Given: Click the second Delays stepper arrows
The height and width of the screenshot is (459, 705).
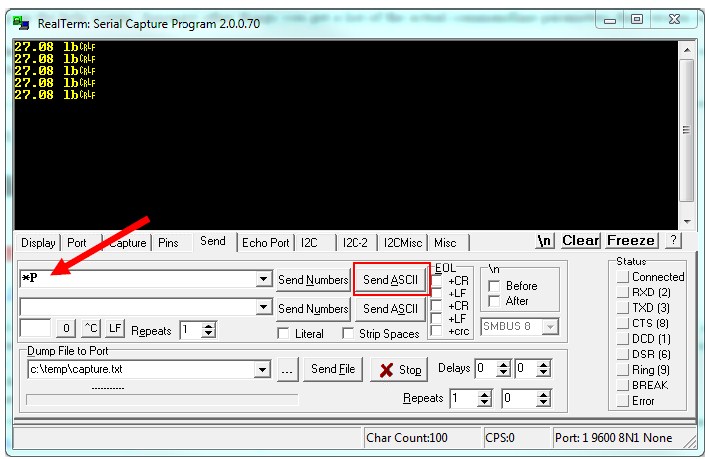Looking at the screenshot, I should pos(544,369).
